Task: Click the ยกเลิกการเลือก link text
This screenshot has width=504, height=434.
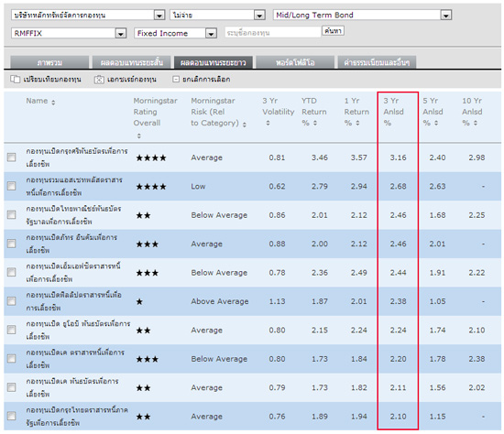Action: pyautogui.click(x=206, y=80)
